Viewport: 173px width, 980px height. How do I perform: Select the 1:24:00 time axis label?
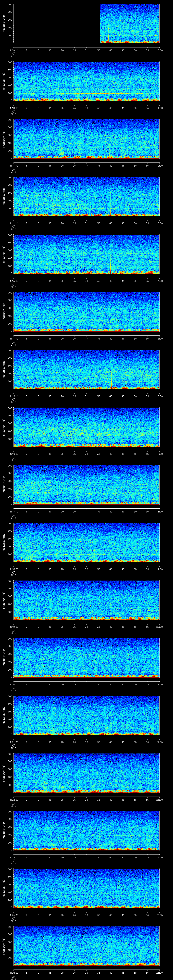coord(14,915)
